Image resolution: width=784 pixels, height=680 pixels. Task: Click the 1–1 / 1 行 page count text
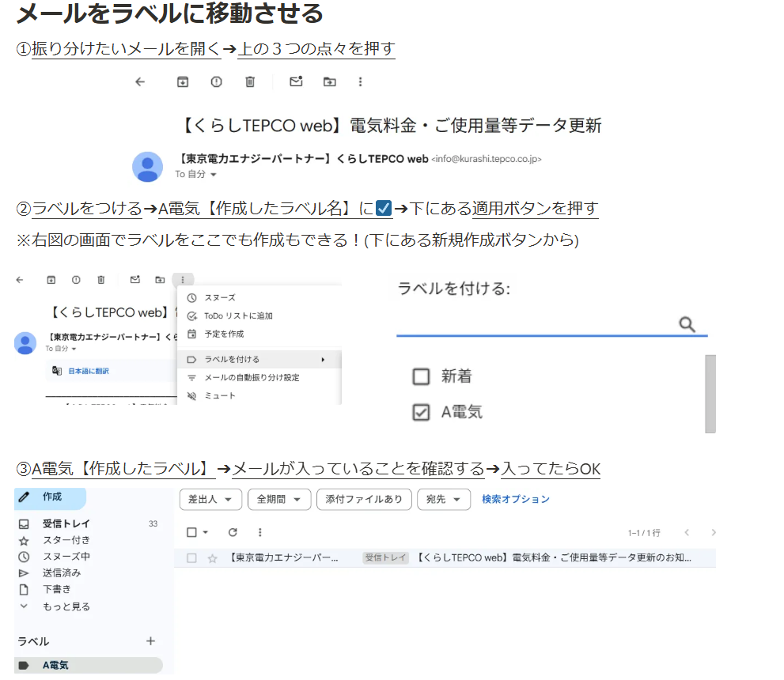tap(644, 533)
